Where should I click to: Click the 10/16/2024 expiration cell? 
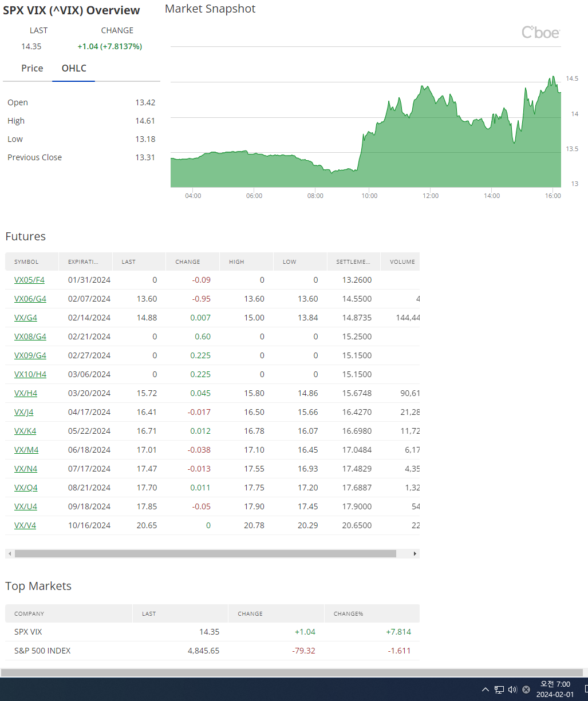click(x=89, y=525)
